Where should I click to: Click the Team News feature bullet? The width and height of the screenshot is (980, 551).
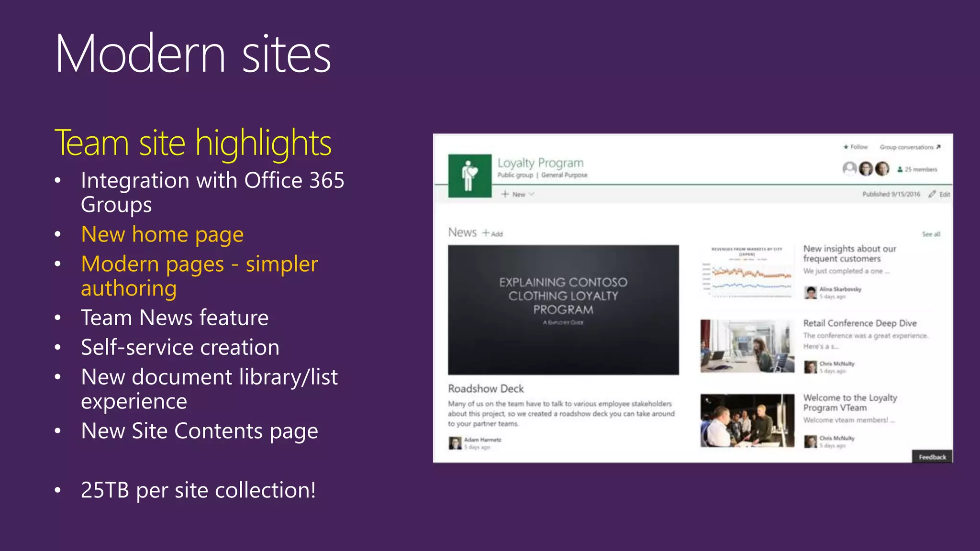pyautogui.click(x=175, y=318)
